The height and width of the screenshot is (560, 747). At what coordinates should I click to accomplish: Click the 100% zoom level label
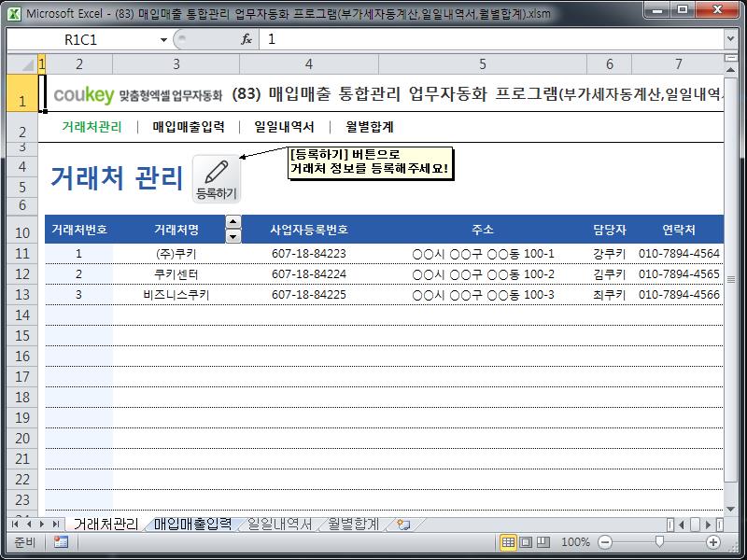tap(575, 542)
